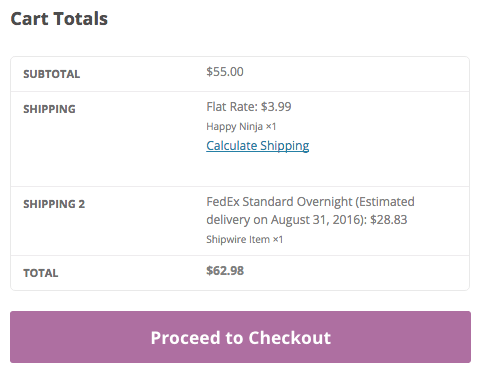Click the $62.98 total amount
Image resolution: width=479 pixels, height=372 pixels.
225,271
